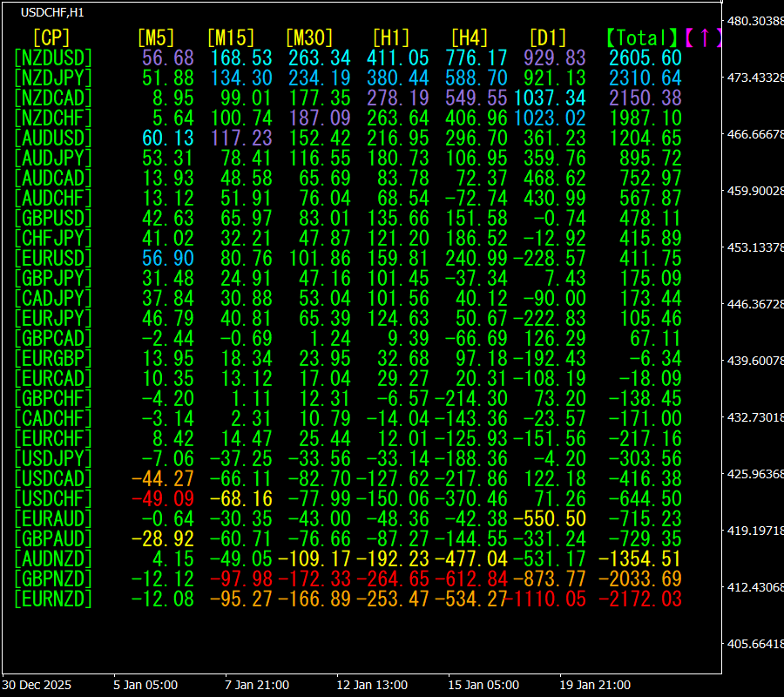Viewport: 784px width, 697px height.
Task: Click the EURUSD M5 value 56.90
Action: click(x=168, y=258)
